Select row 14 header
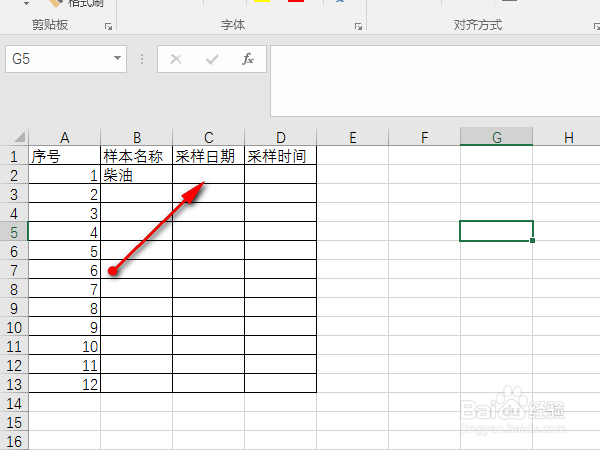Screen dimensions: 600x450 point(14,403)
